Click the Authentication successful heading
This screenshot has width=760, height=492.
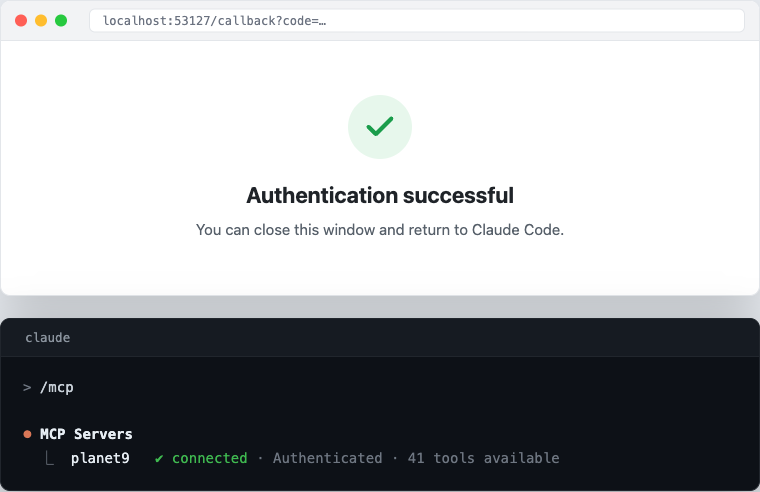(380, 195)
